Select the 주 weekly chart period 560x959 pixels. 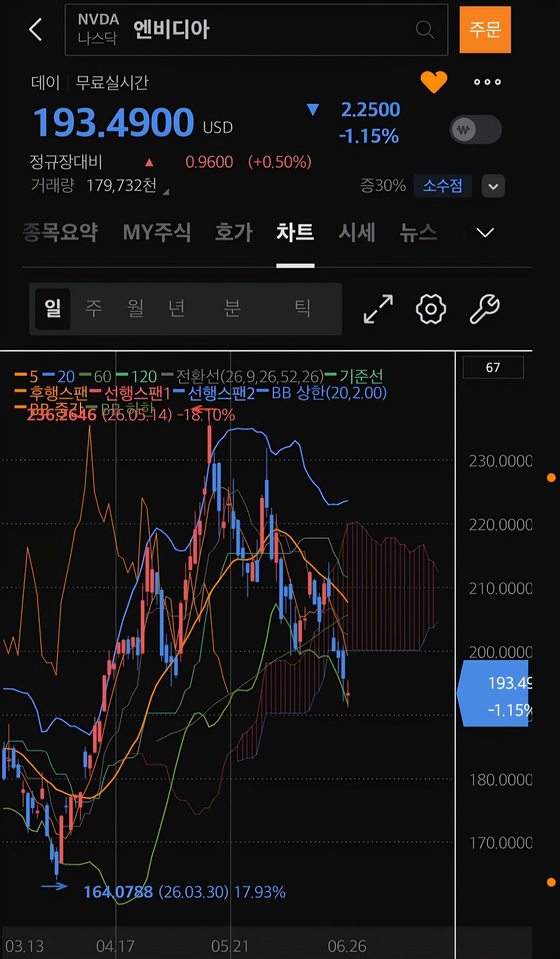(94, 309)
